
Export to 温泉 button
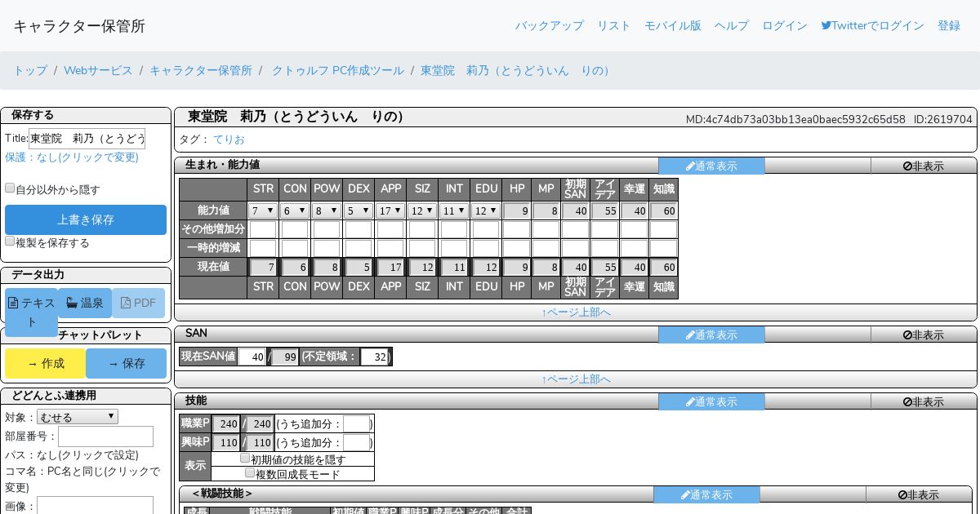(x=85, y=303)
